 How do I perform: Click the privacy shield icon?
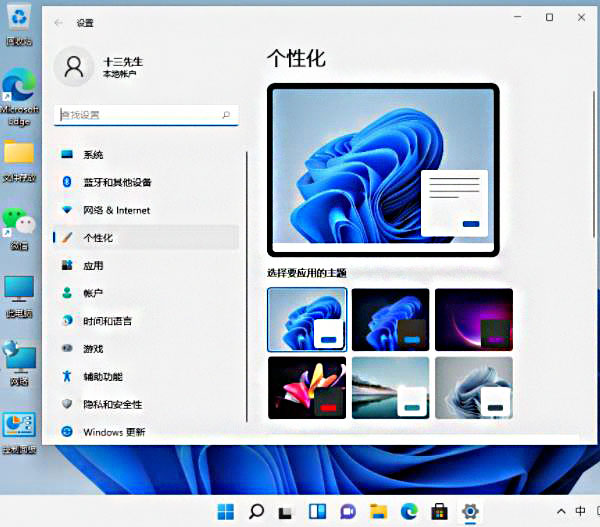(67, 403)
